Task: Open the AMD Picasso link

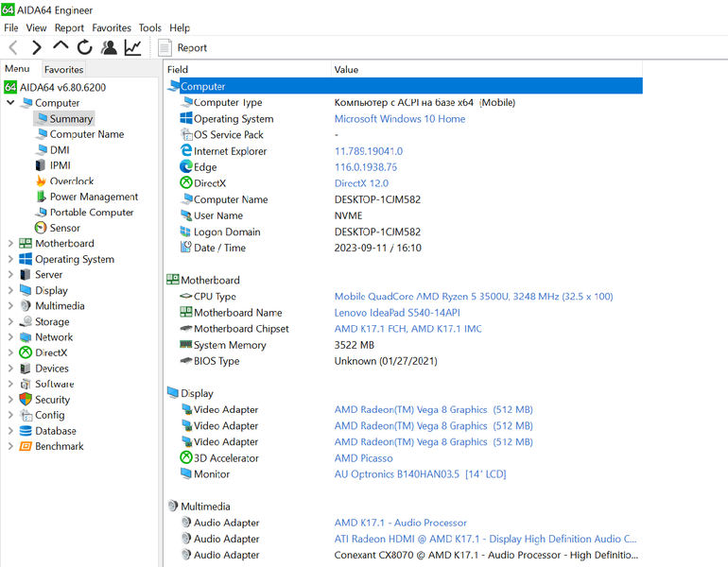Action: [x=364, y=458]
